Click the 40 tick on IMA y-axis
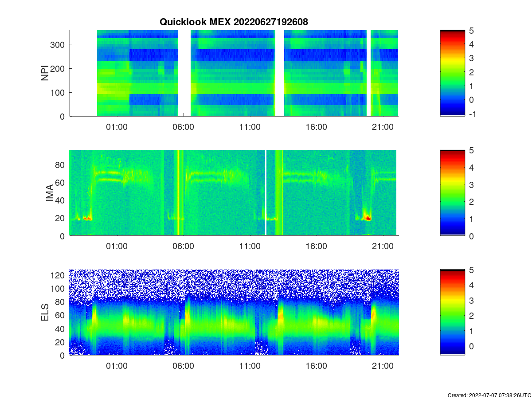The width and height of the screenshot is (532, 399). coord(61,200)
